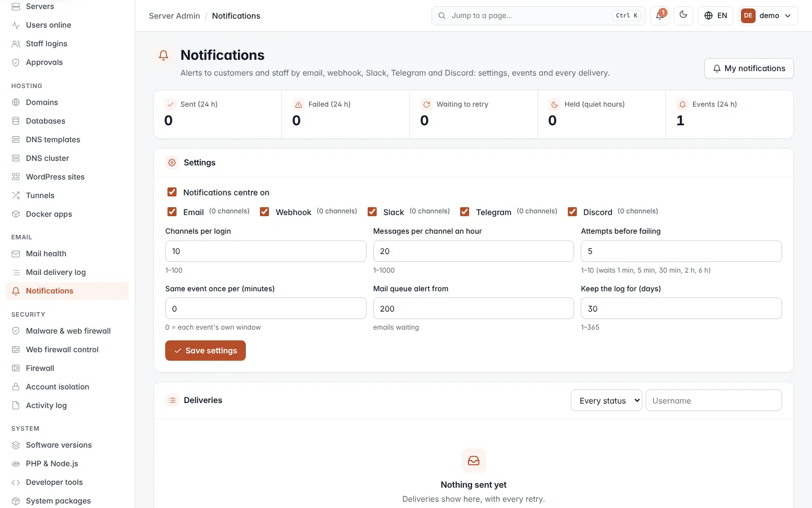The image size is (812, 508).
Task: Open Web firewall control page
Action: point(67,349)
